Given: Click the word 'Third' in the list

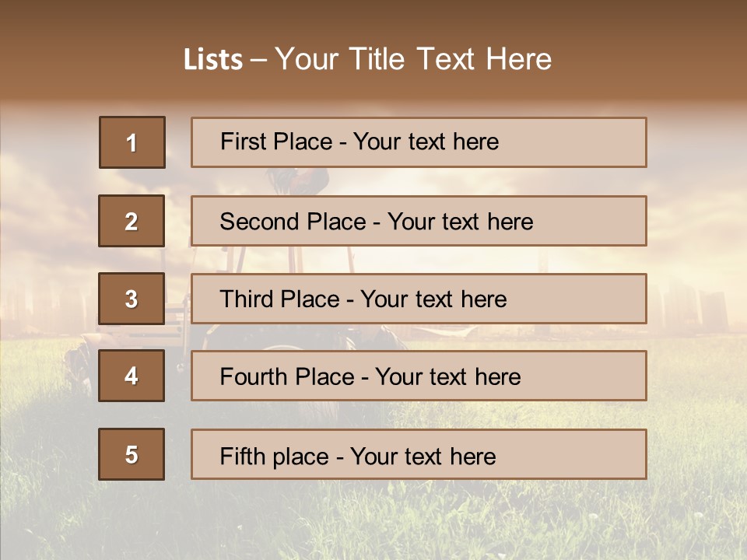Looking at the screenshot, I should click(x=247, y=299).
